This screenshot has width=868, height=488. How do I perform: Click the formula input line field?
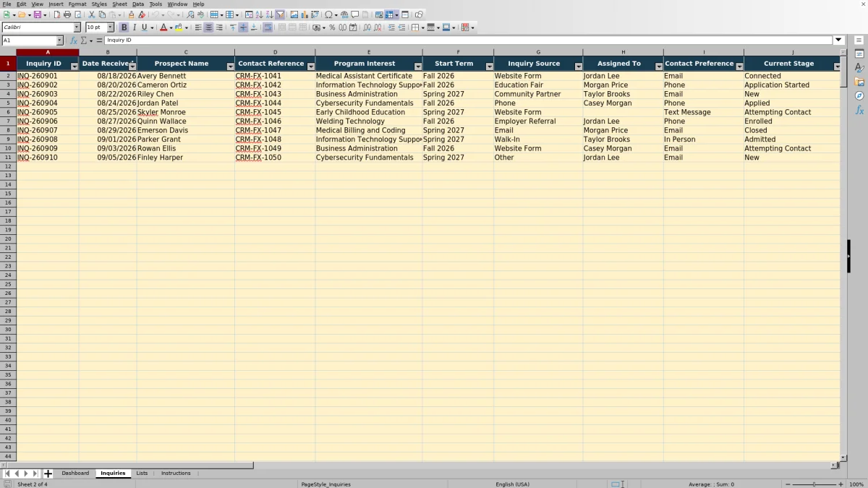pos(468,40)
